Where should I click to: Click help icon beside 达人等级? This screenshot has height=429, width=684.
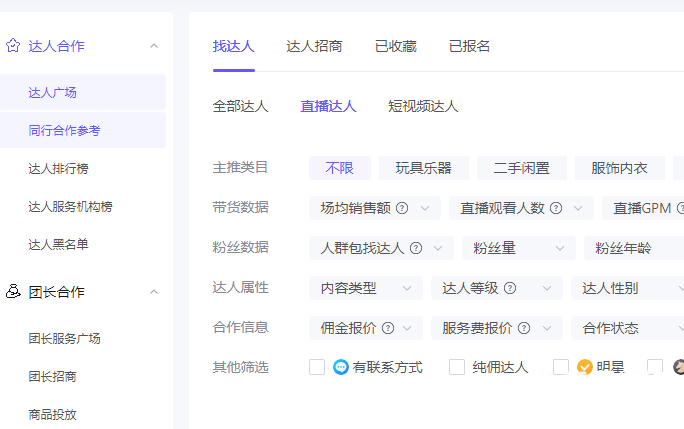[x=510, y=288]
